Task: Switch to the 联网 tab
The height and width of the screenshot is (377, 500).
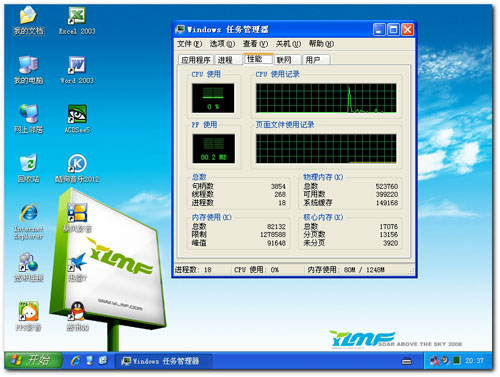Action: click(287, 60)
